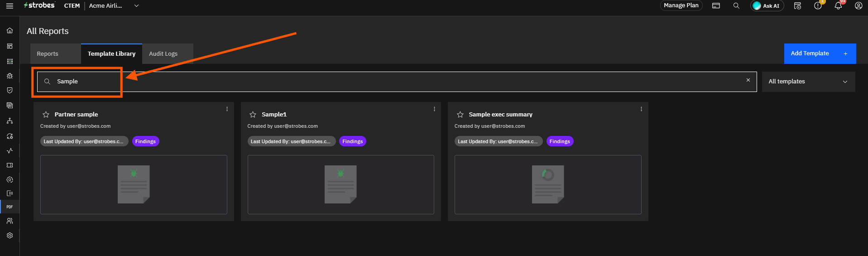868x256 pixels.
Task: Open the alert icon with badge 1
Action: (x=818, y=6)
